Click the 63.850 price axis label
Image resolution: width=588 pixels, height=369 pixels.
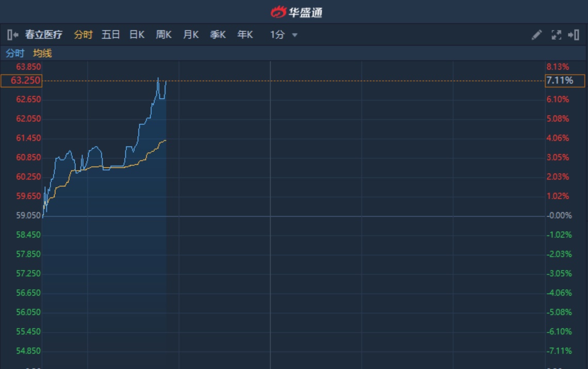pyautogui.click(x=28, y=67)
